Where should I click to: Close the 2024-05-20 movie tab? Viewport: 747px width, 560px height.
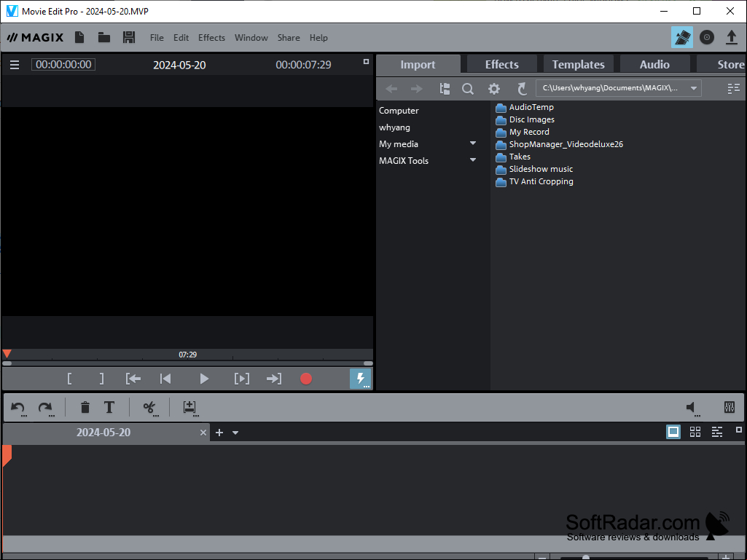[x=203, y=433]
